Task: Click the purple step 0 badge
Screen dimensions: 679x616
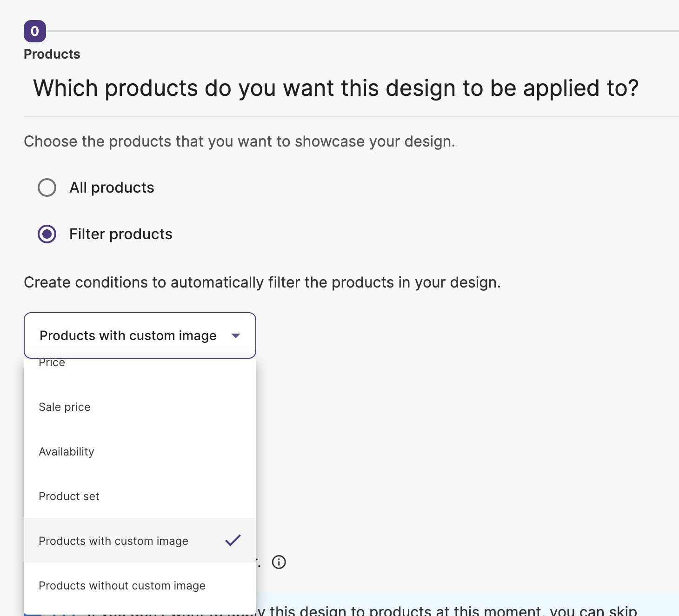Action: coord(35,31)
